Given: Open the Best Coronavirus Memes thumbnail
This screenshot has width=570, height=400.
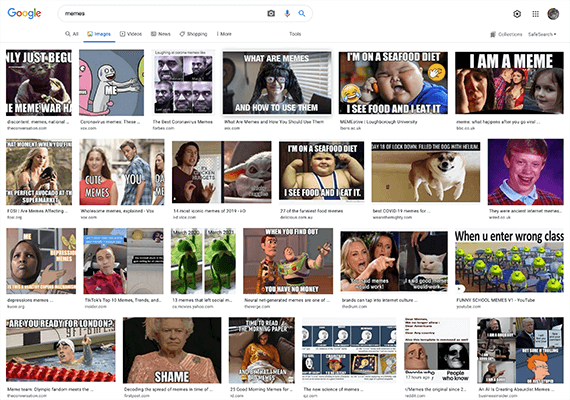Looking at the screenshot, I should click(183, 82).
